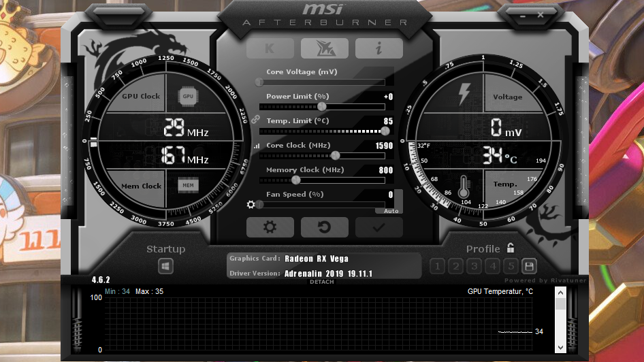Click the profile lock icon
This screenshot has width=644, height=362.
510,248
